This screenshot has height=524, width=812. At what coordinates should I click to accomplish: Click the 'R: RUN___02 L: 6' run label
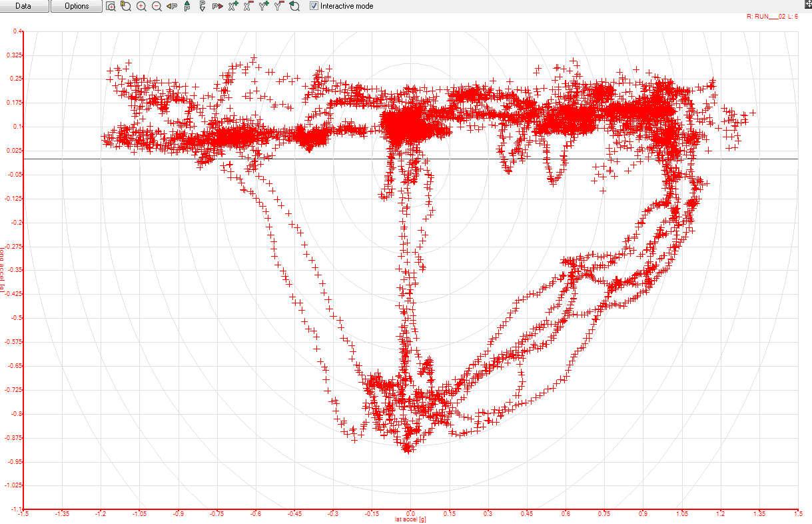point(773,17)
